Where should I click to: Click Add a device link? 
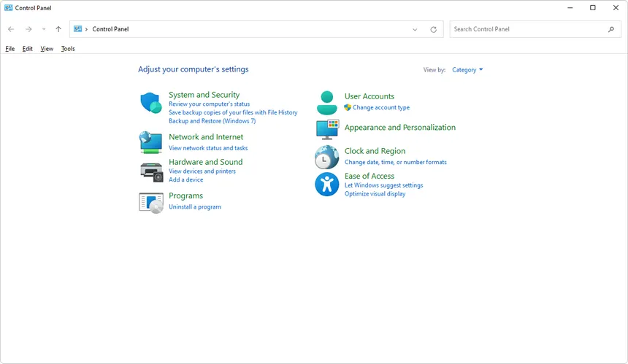point(185,179)
